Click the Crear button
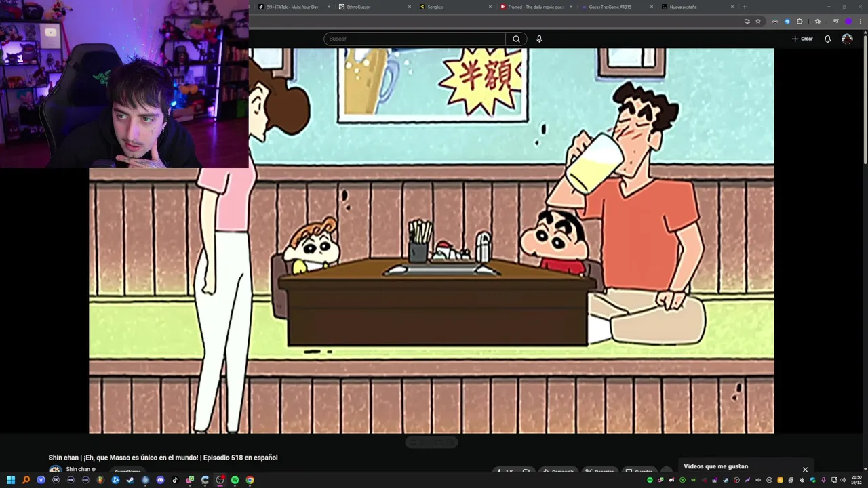The width and height of the screenshot is (868, 488). click(802, 39)
